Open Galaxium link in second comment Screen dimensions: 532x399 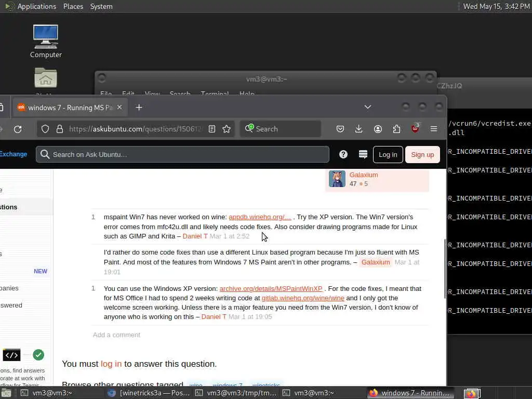click(x=376, y=262)
